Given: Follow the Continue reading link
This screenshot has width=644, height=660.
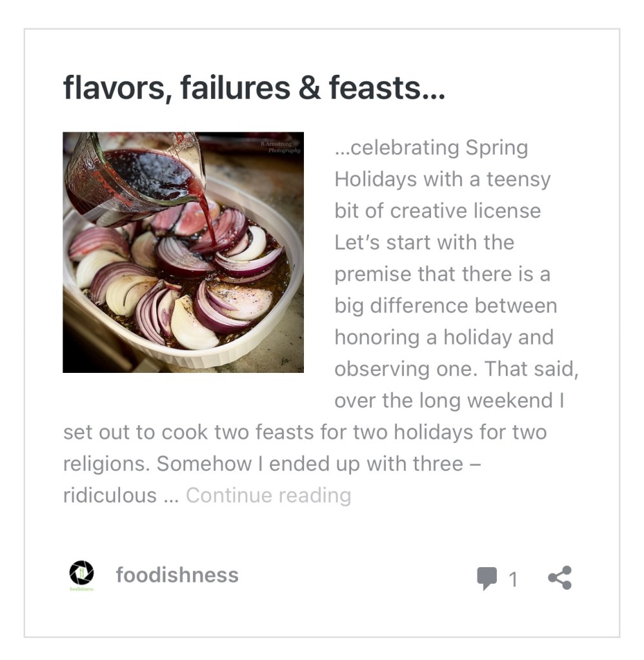Looking at the screenshot, I should [x=268, y=495].
